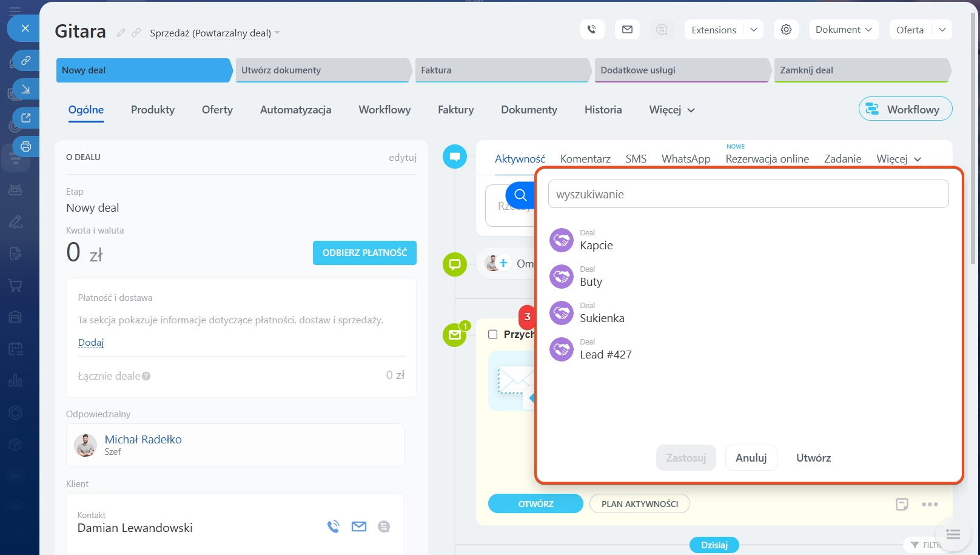
Task: Open the Dokument dropdown
Action: click(844, 29)
